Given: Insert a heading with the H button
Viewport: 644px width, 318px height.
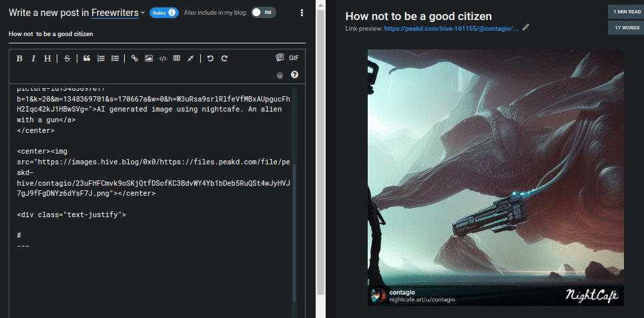Looking at the screenshot, I should click(47, 58).
